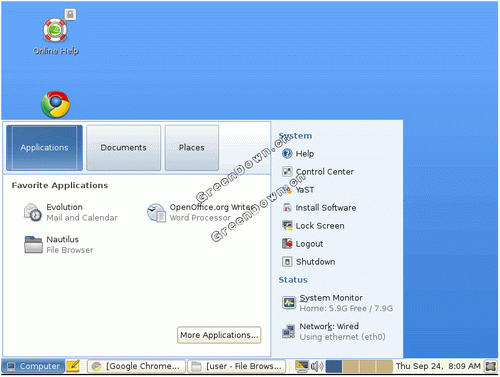Open Nautilus File Browser
The image size is (500, 377).
point(59,245)
